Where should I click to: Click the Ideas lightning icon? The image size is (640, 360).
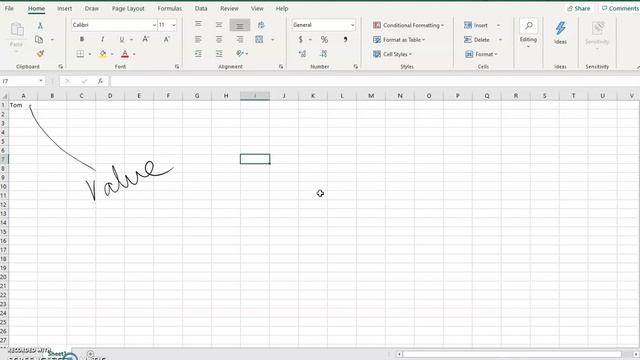(560, 28)
